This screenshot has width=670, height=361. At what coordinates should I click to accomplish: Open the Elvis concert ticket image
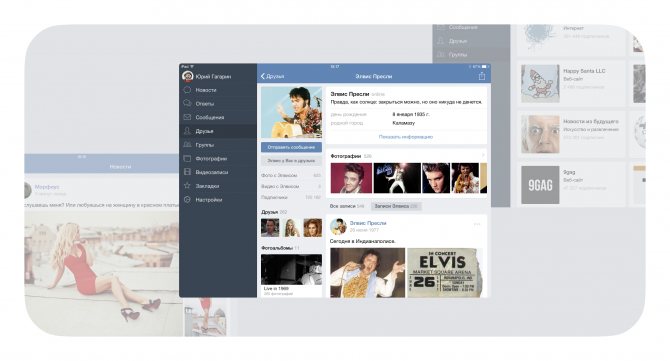pos(445,273)
